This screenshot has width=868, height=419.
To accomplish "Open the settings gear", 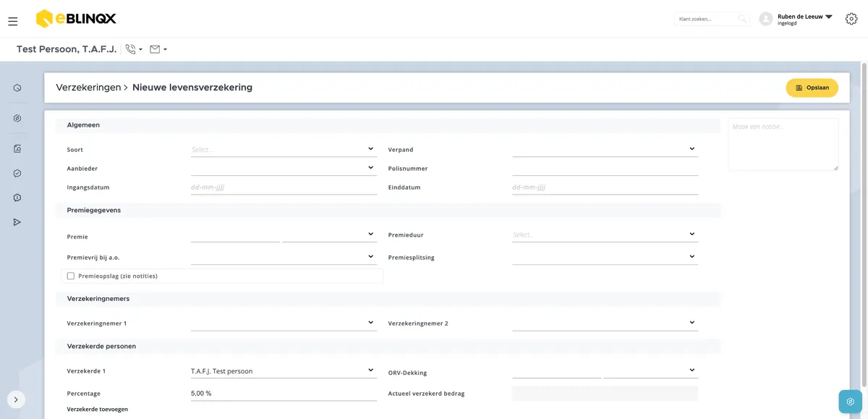I will tap(851, 19).
